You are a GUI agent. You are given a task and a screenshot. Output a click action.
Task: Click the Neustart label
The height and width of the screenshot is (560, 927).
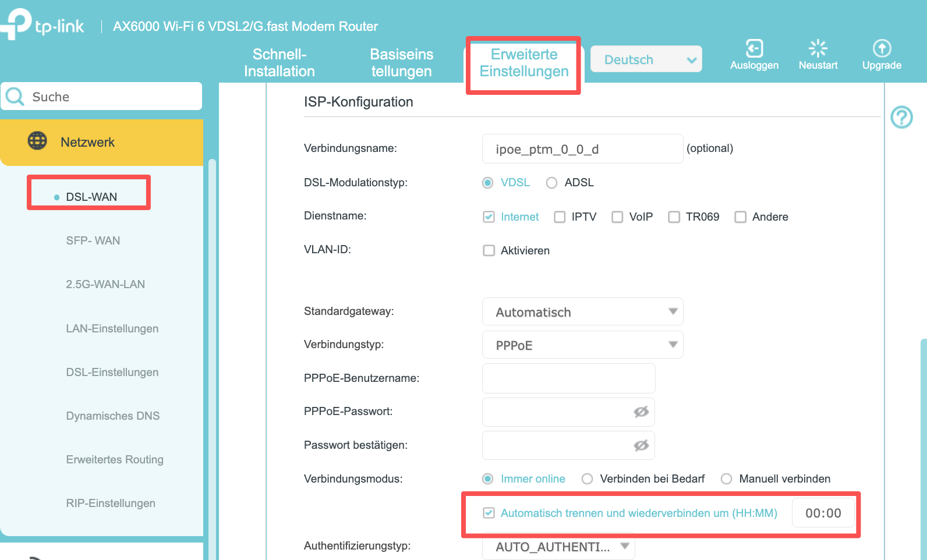[x=818, y=65]
